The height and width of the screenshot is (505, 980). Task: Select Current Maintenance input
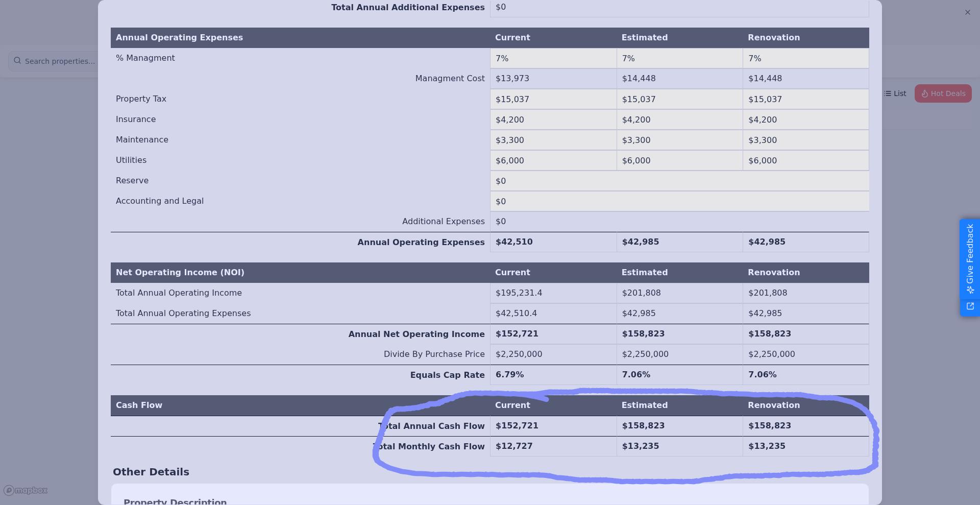pos(553,140)
